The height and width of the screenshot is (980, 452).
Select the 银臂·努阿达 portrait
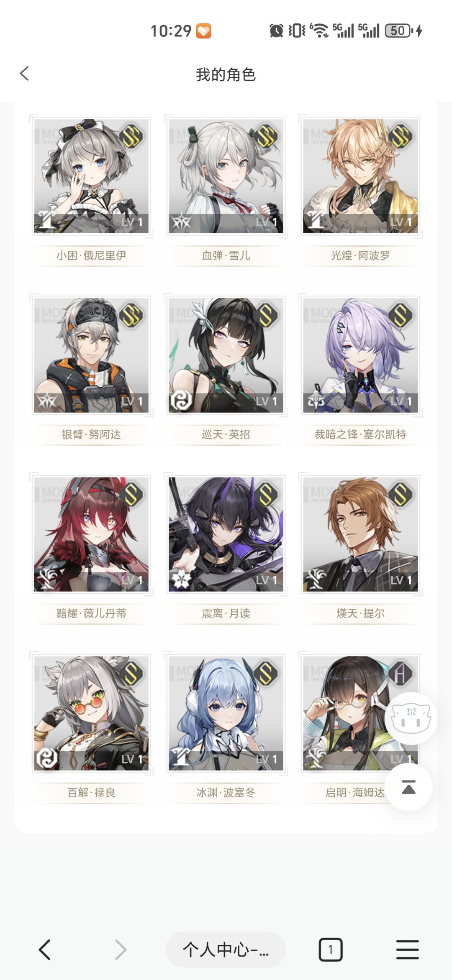[x=91, y=355]
